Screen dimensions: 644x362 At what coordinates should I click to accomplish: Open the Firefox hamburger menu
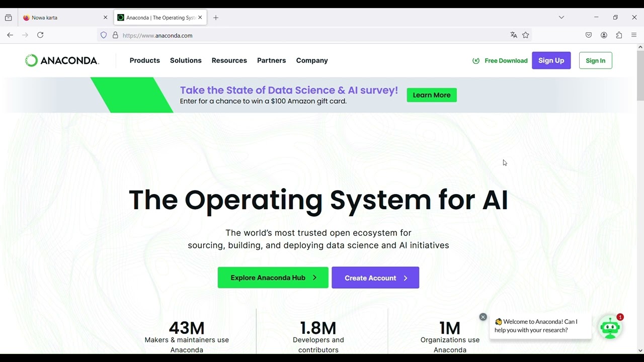[634, 35]
